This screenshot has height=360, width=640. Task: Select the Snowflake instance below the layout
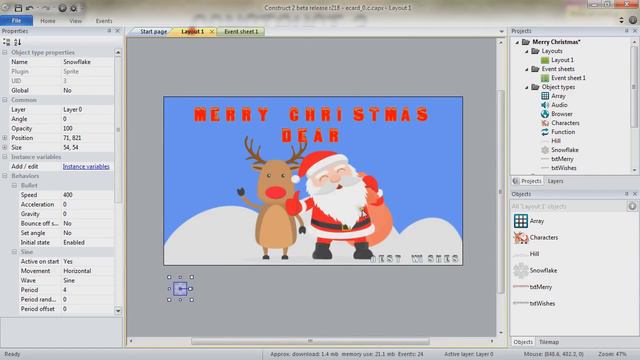click(180, 289)
